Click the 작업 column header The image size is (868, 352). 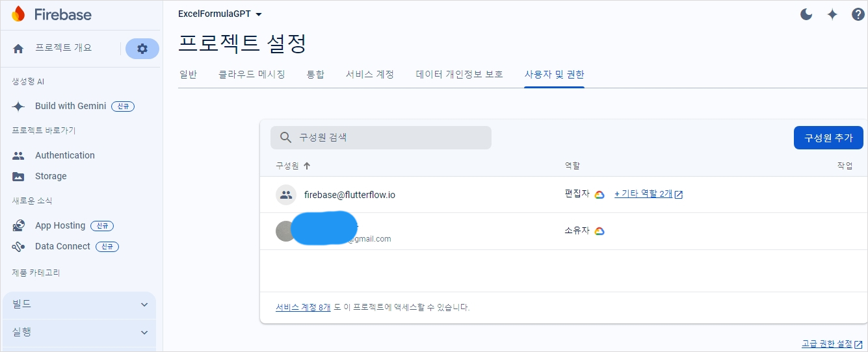click(845, 166)
